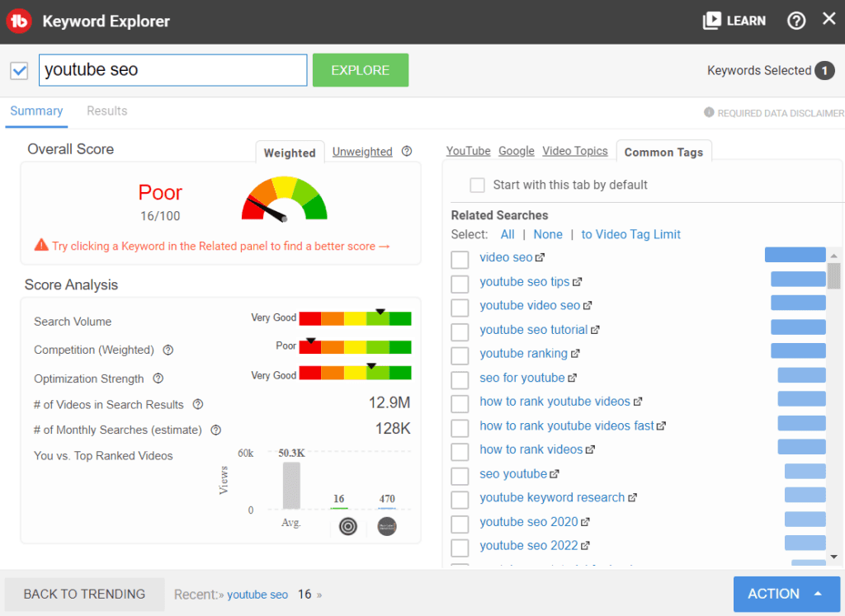Click the Search Volume color gauge
This screenshot has width=845, height=616.
click(x=355, y=319)
